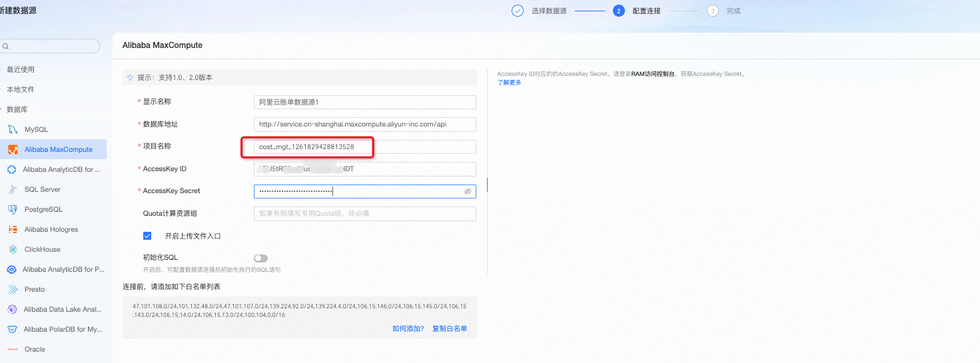Open the 了解更多 link
This screenshot has height=363, width=980.
click(509, 83)
